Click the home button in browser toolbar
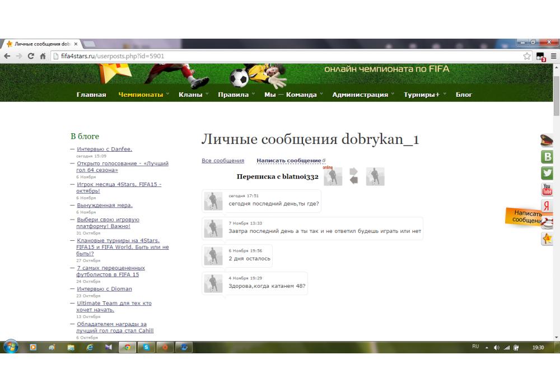This screenshot has width=560, height=392. point(43,56)
